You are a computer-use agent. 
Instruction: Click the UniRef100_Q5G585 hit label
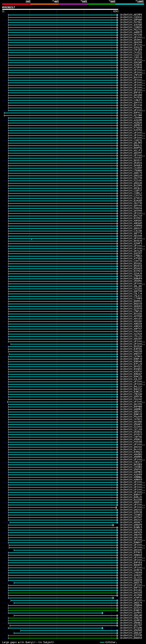131,631
